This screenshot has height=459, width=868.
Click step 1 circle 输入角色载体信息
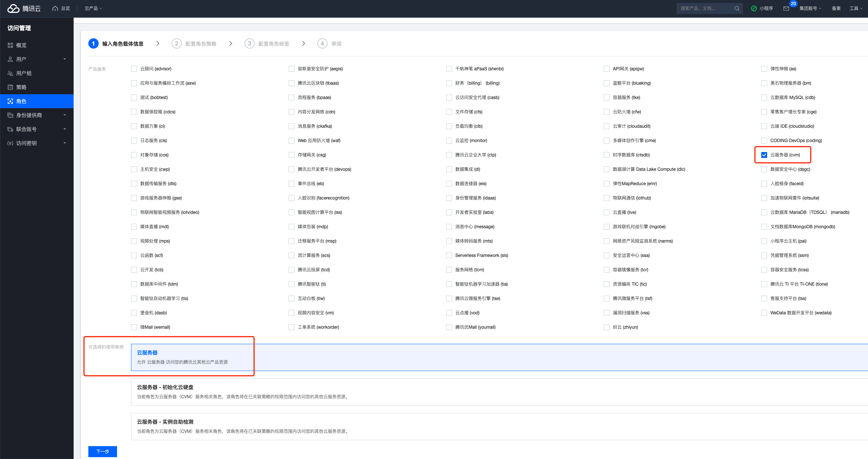[93, 44]
